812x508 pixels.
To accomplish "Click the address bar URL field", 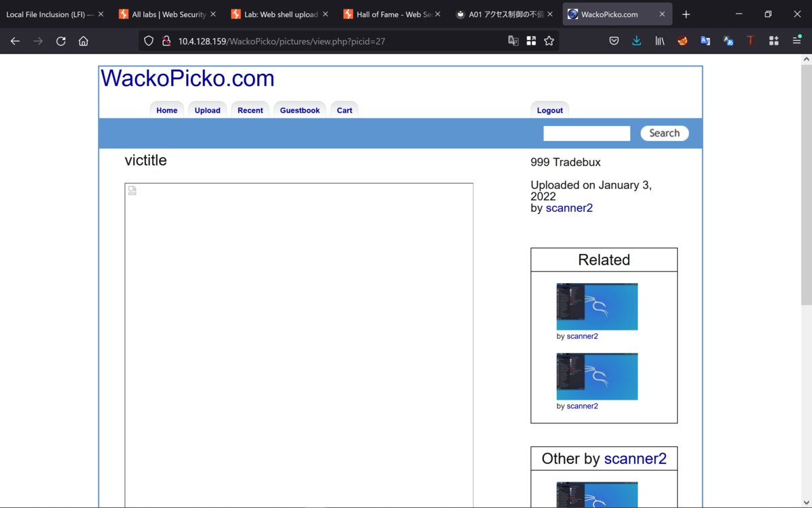I will (x=338, y=41).
